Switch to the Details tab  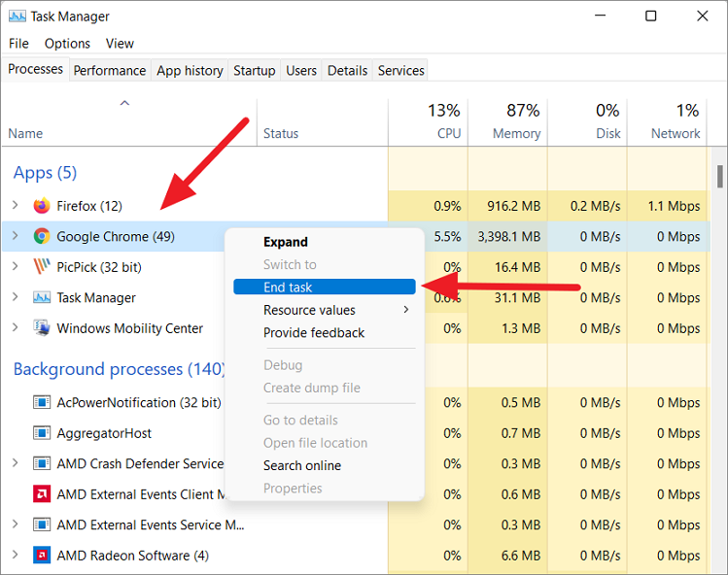pos(347,71)
